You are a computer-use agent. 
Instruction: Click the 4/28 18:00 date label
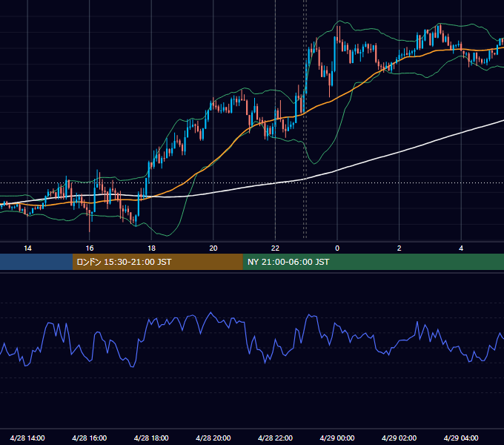coord(151,438)
